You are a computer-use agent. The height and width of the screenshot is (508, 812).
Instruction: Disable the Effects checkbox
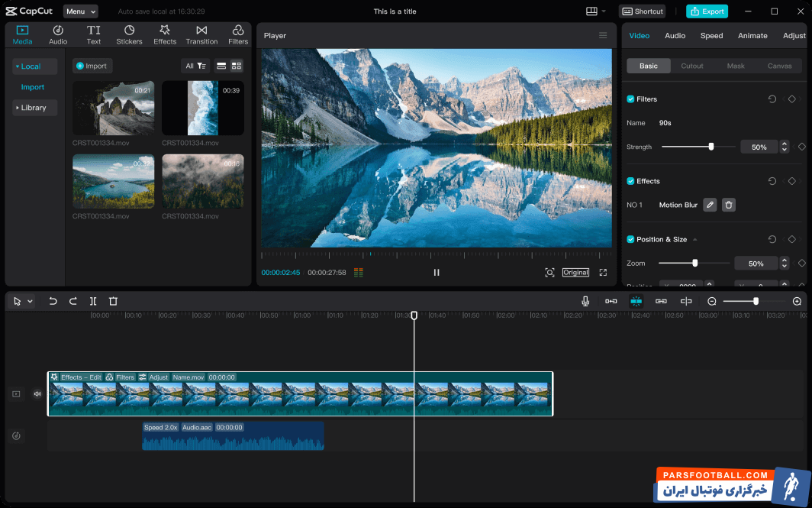point(630,181)
